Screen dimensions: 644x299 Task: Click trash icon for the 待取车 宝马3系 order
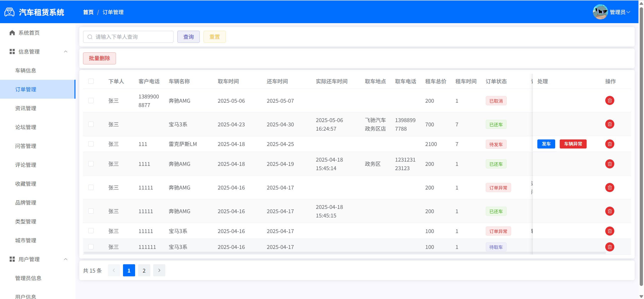pyautogui.click(x=610, y=247)
